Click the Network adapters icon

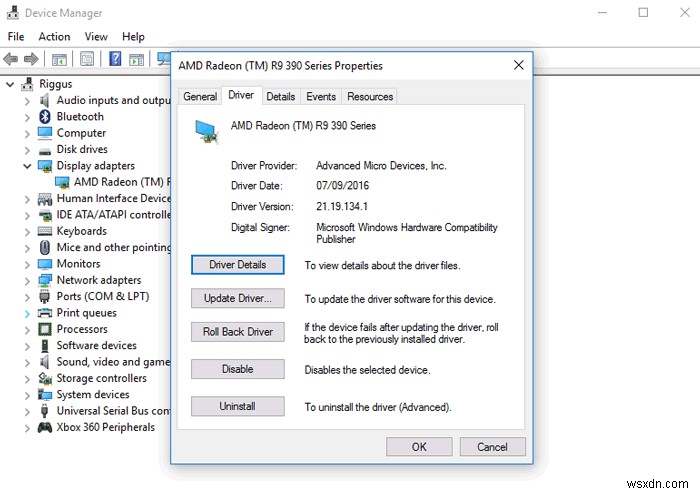point(45,280)
